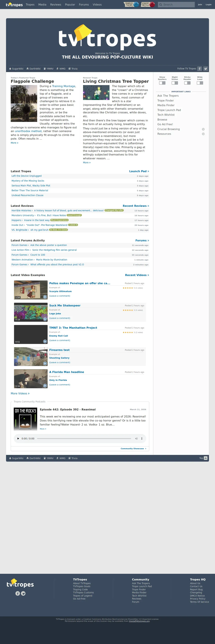
Task: Play the audio podcast player
Action: click(18, 439)
